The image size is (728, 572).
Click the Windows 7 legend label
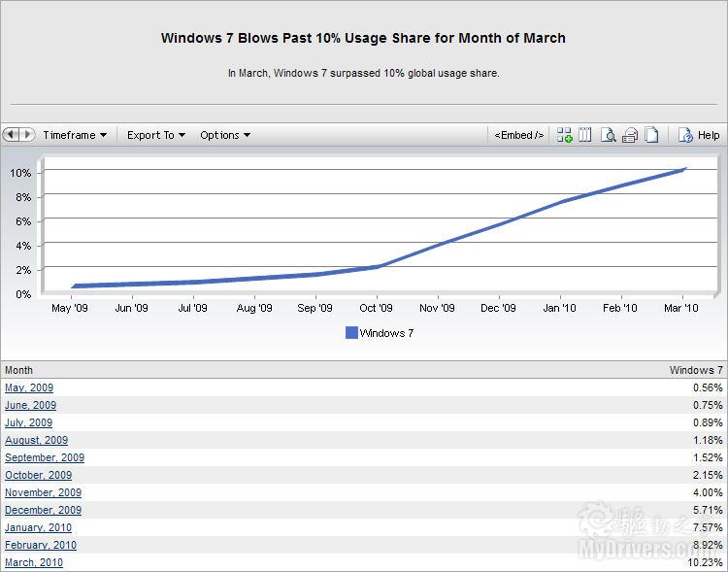(x=386, y=333)
